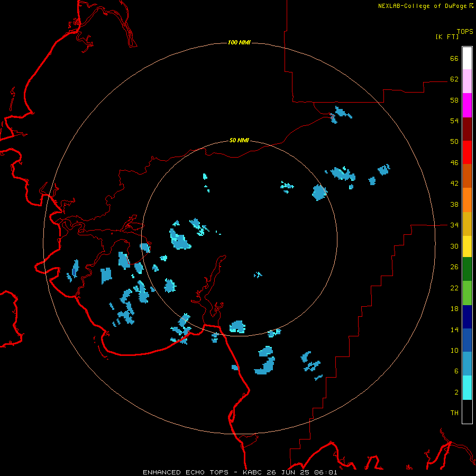Viewport: 476px width, 476px height.
Task: Click the navy blue swatch near 14
Action: (x=467, y=317)
